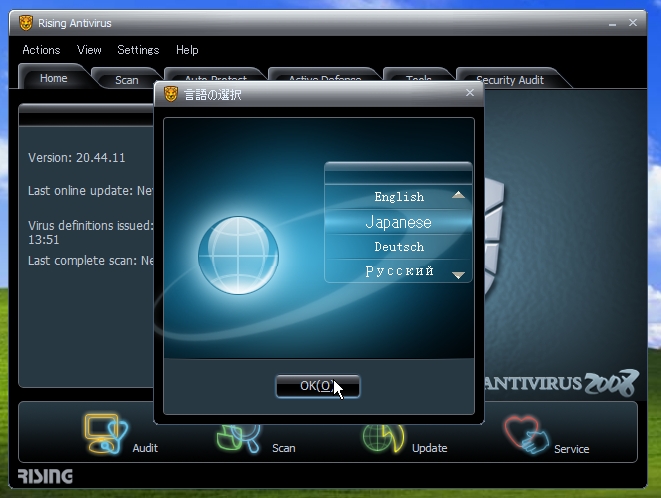Open the Actions menu
Image resolution: width=661 pixels, height=498 pixels.
[41, 50]
